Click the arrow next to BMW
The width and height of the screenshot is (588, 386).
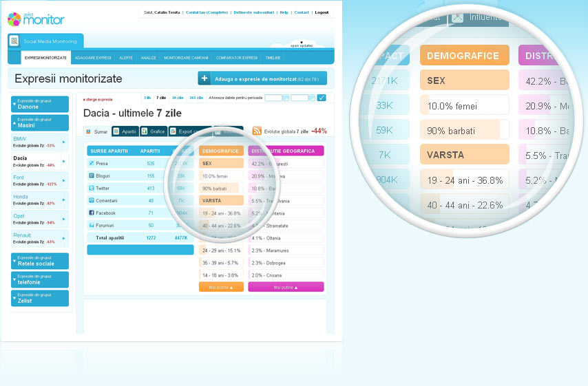pos(64,142)
